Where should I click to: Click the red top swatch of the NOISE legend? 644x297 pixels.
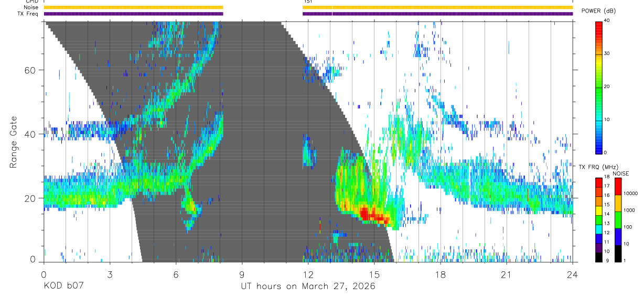point(617,186)
